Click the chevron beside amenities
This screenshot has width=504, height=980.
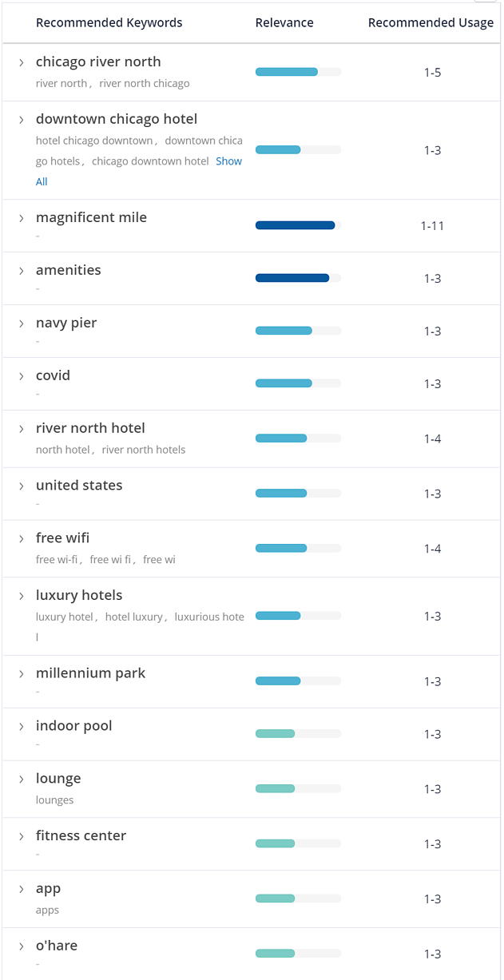22,271
